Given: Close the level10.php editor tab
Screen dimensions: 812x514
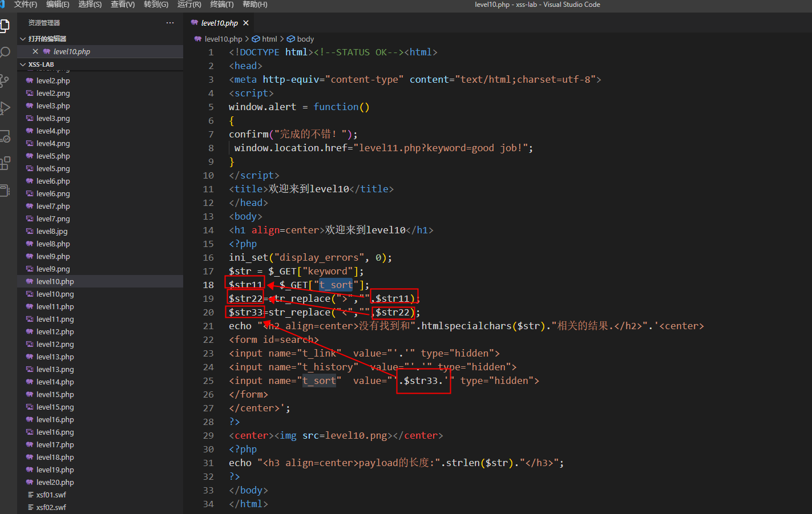Looking at the screenshot, I should click(246, 23).
